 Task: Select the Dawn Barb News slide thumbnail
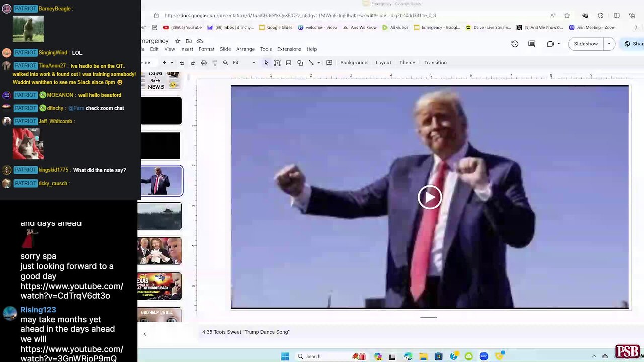[x=161, y=81]
